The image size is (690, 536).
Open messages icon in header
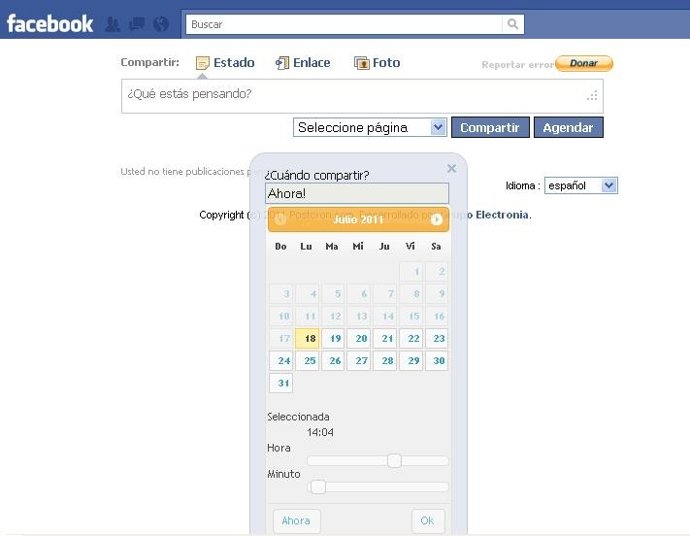point(137,24)
